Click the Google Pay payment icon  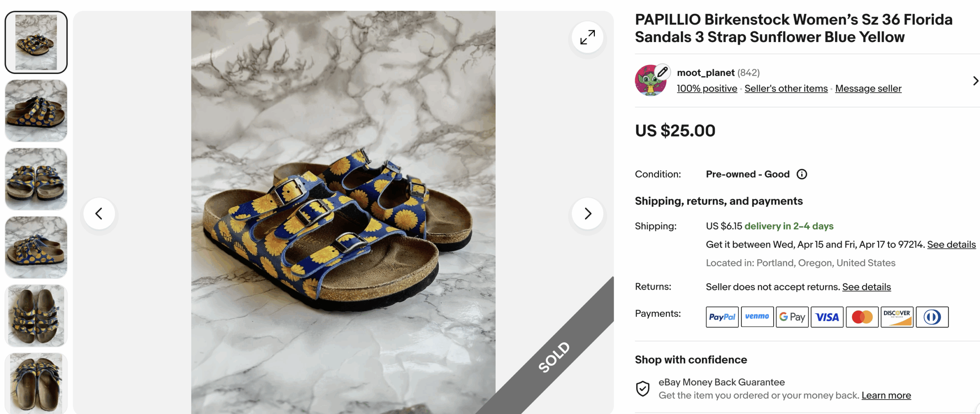[792, 317]
